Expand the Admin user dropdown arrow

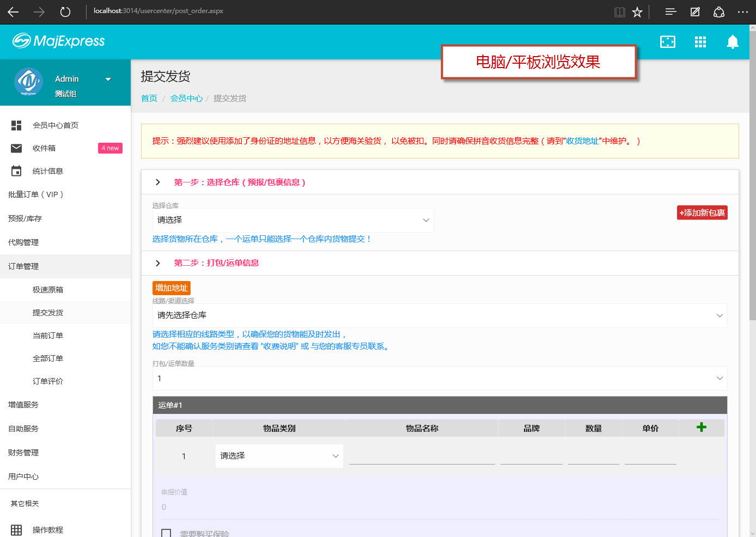coord(108,80)
